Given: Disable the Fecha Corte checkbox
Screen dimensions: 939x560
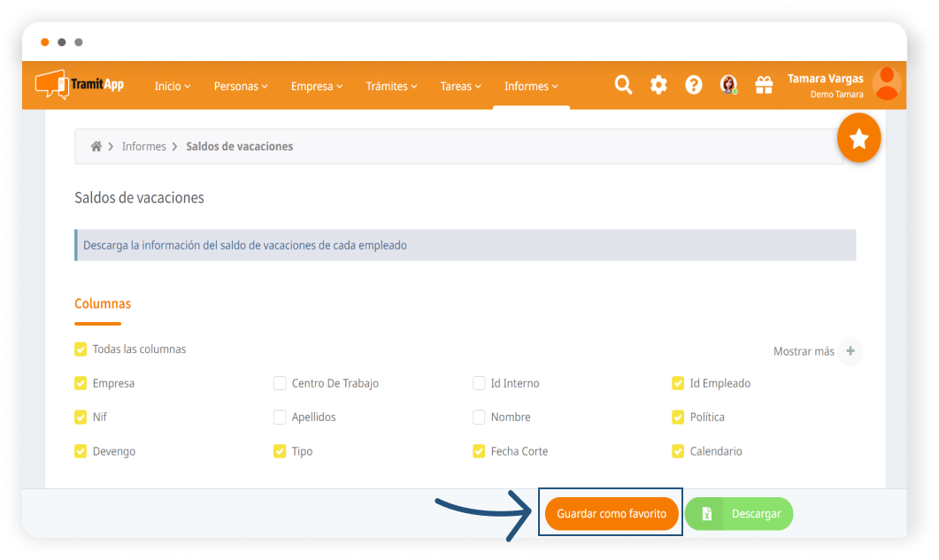Looking at the screenshot, I should (x=479, y=451).
